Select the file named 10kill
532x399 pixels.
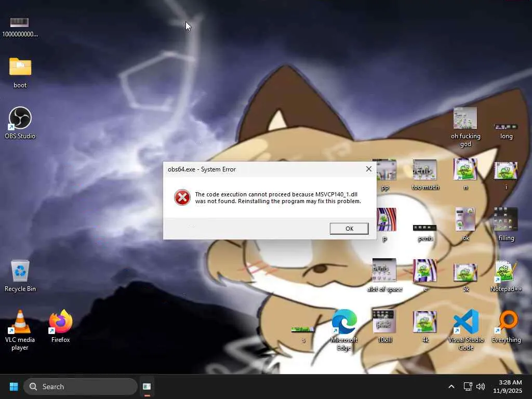point(384,326)
